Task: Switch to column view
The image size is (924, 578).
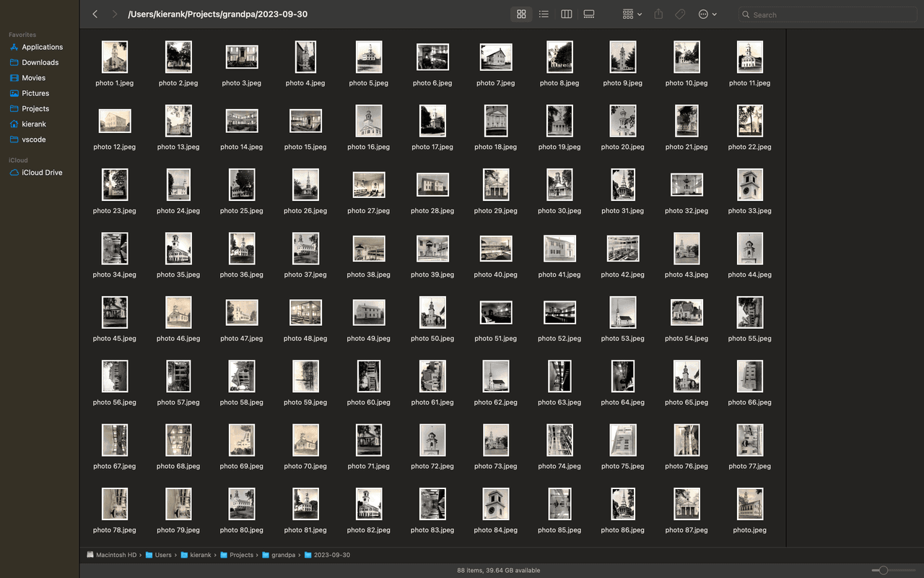Action: click(x=567, y=14)
